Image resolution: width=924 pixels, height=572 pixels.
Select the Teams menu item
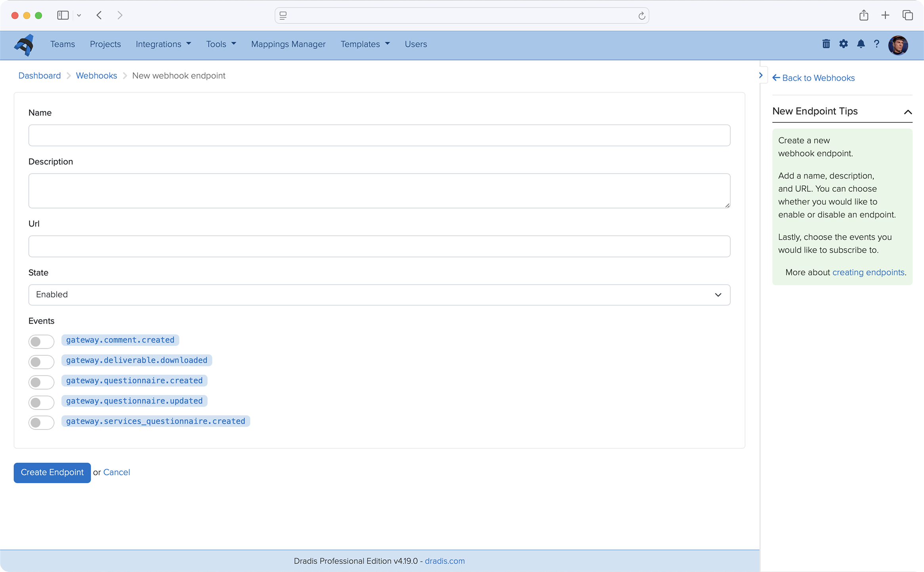point(62,44)
